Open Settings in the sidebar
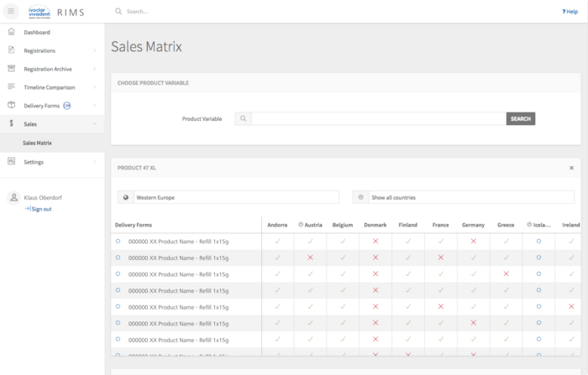This screenshot has width=588, height=375. (x=34, y=162)
